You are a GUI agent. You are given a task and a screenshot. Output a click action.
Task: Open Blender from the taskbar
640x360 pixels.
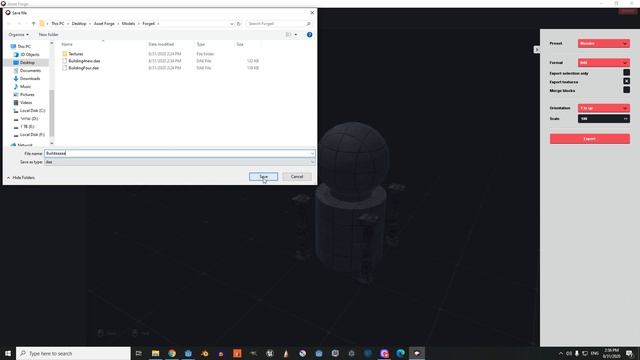(x=204, y=353)
